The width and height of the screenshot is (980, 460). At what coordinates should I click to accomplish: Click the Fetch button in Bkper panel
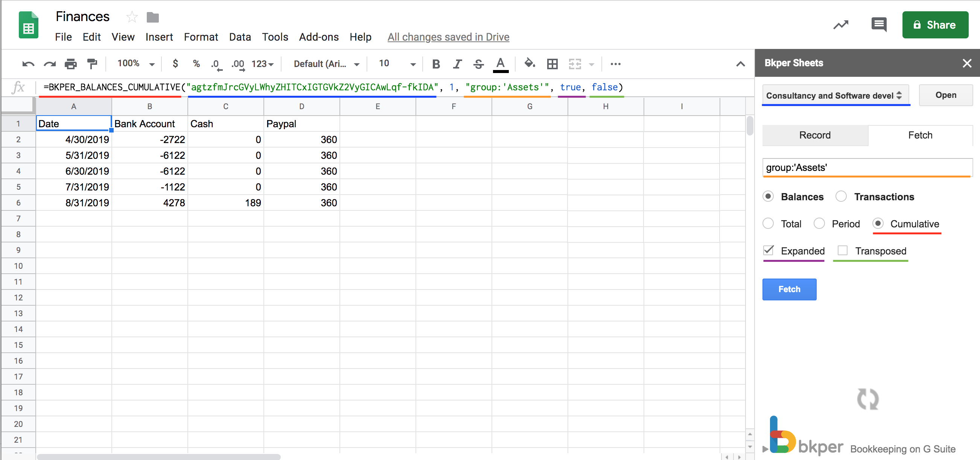(x=789, y=289)
